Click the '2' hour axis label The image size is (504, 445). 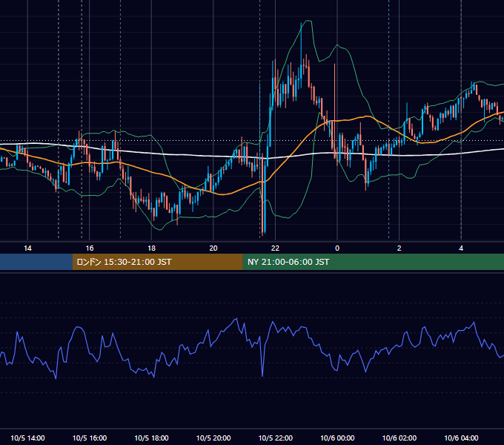point(399,248)
